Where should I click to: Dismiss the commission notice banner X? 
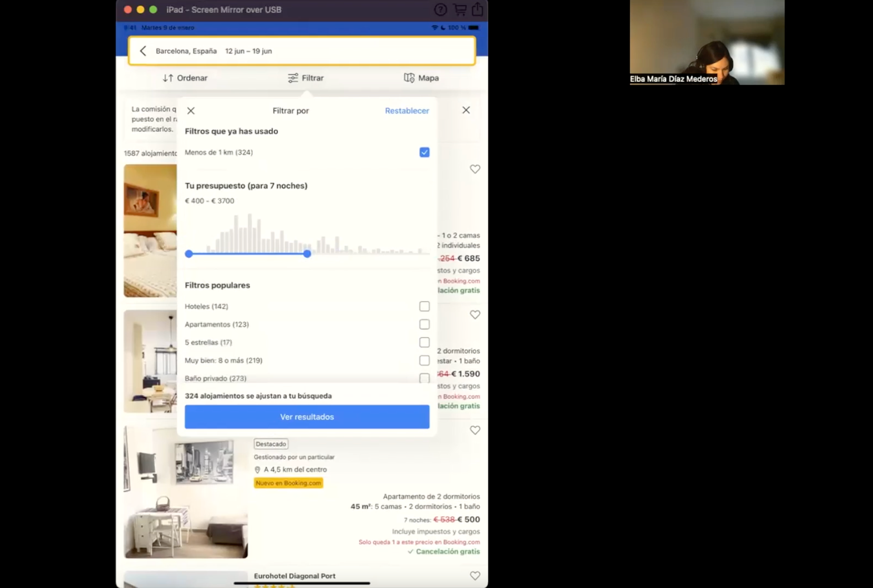[x=466, y=110]
